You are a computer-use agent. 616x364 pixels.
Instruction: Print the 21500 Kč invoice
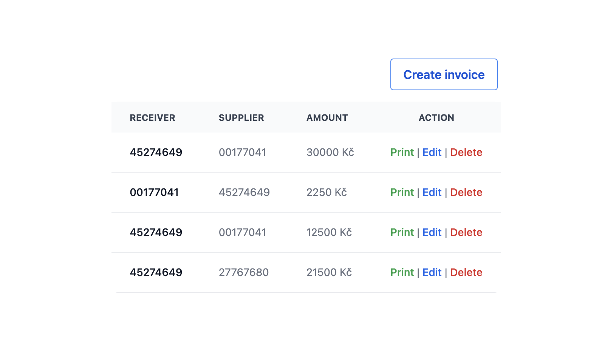[x=402, y=272]
